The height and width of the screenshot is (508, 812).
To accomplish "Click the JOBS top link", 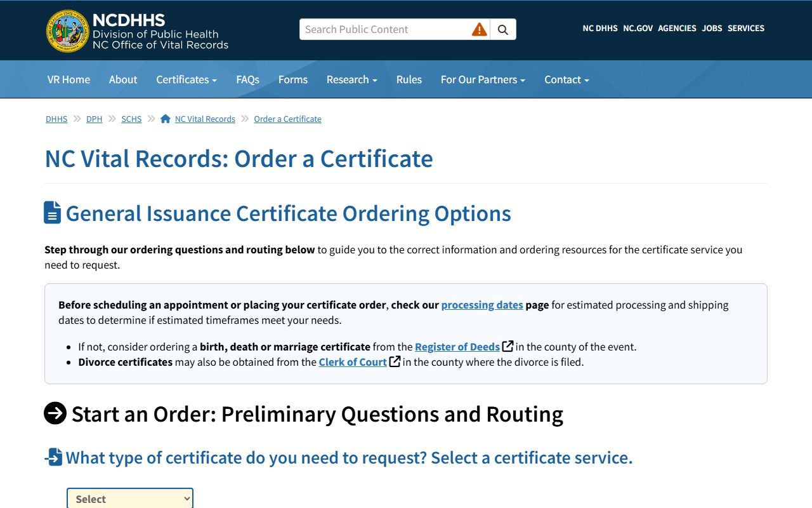I will pyautogui.click(x=712, y=29).
